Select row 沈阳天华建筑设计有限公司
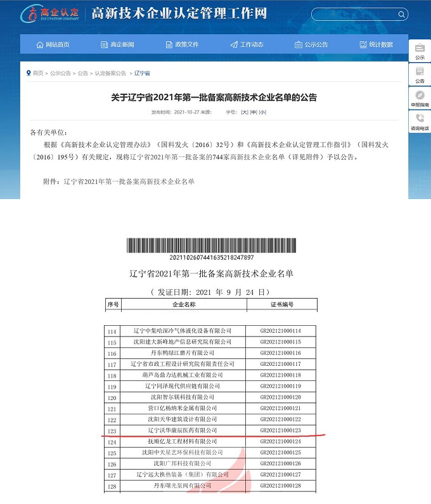This screenshot has width=431, height=504. [x=210, y=419]
